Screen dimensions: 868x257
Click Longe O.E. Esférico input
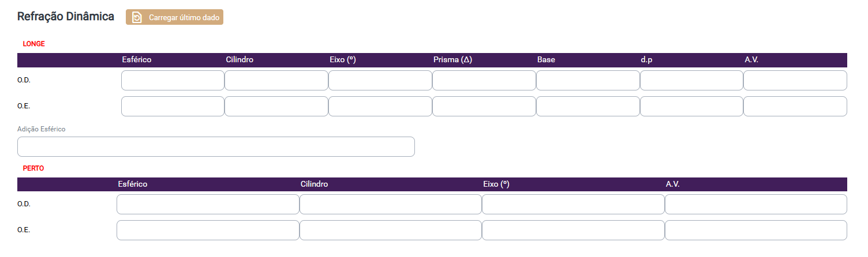(173, 107)
